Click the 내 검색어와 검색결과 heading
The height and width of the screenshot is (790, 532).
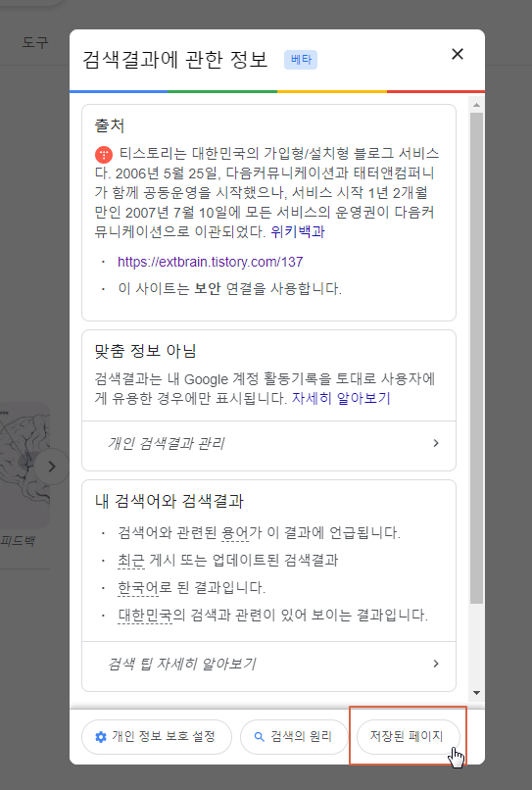pyautogui.click(x=169, y=501)
